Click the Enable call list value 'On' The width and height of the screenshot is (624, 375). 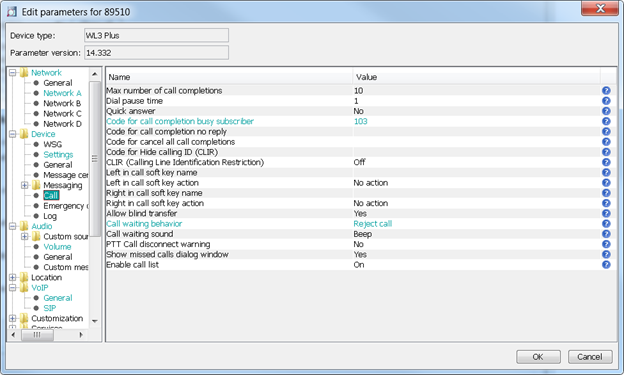pos(359,265)
